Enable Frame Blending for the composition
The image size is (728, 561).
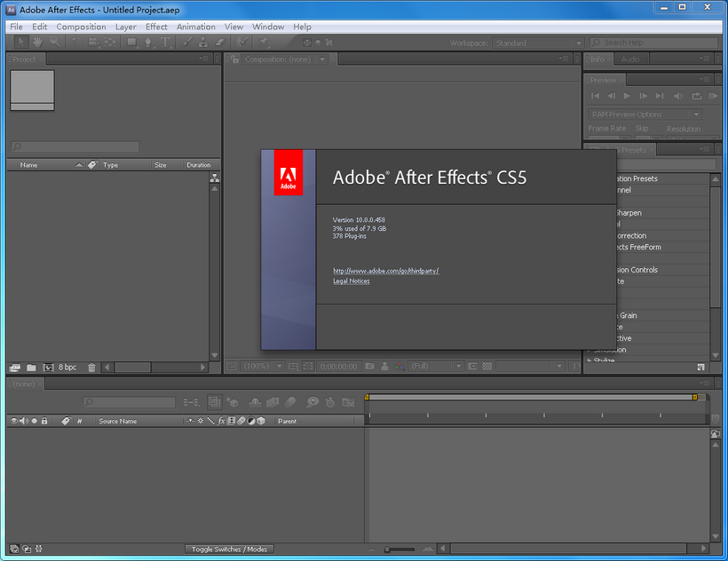[x=273, y=401]
